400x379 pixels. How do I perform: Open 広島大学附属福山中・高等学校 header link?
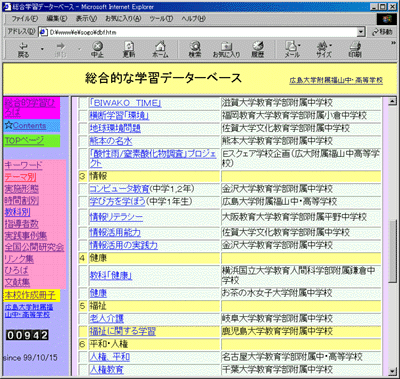point(336,80)
